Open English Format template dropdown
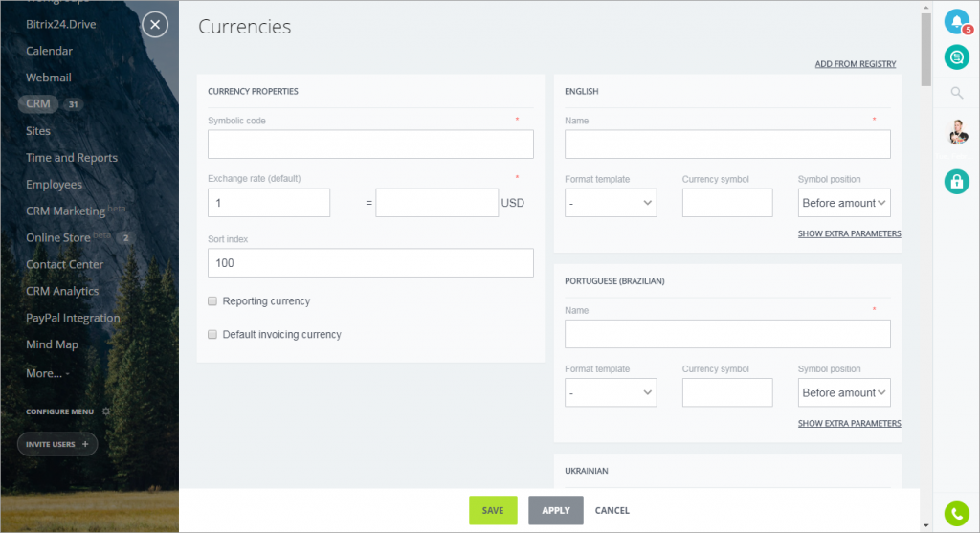This screenshot has height=533, width=980. point(611,203)
